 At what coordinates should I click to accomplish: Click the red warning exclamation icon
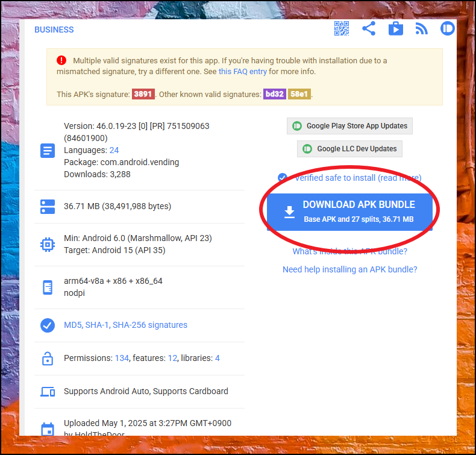61,60
